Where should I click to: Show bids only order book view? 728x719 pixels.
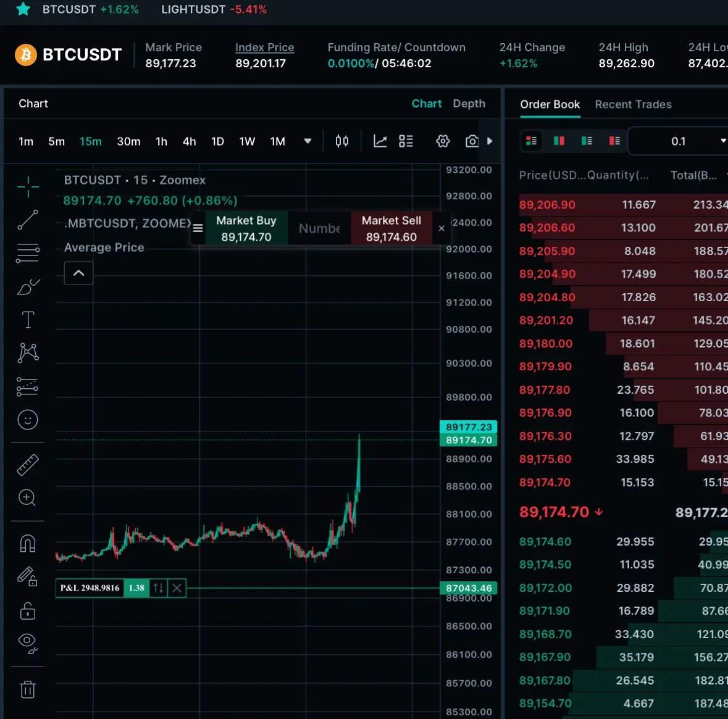point(587,141)
